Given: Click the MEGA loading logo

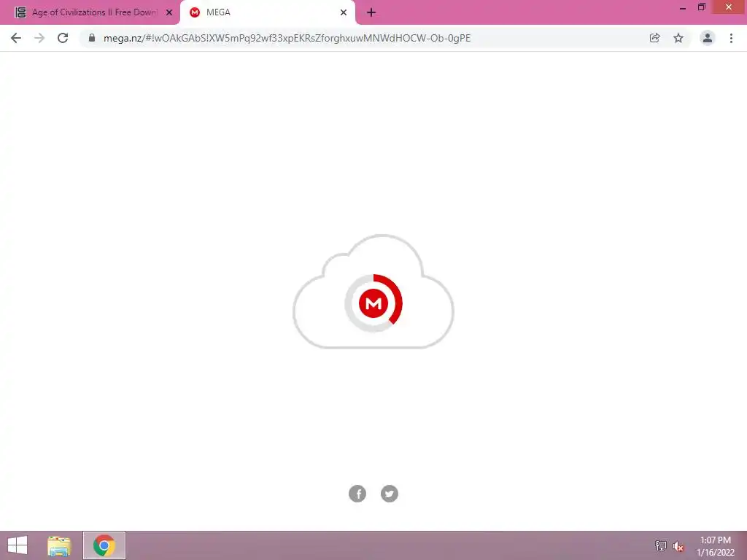Looking at the screenshot, I should (x=373, y=303).
